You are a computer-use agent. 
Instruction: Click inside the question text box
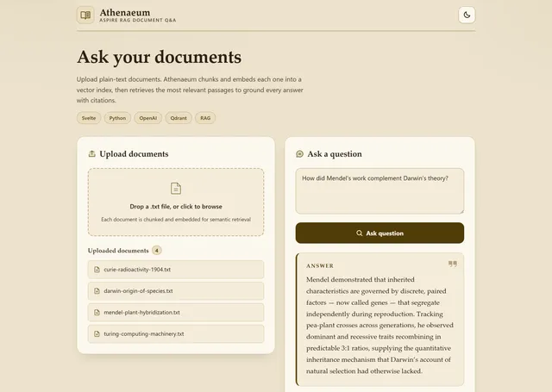(379, 191)
